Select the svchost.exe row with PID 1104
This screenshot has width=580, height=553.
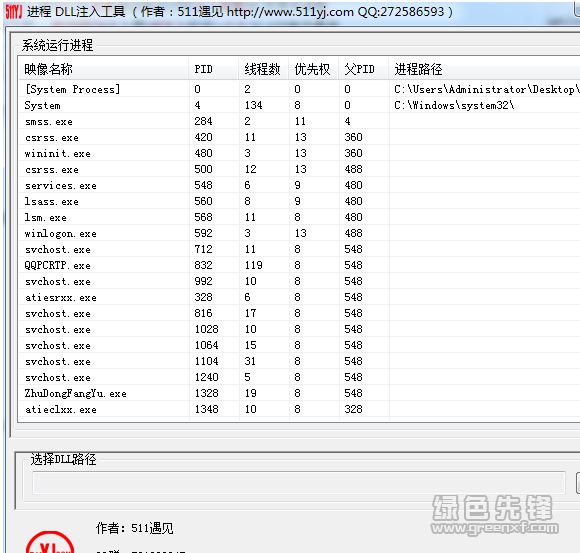[300, 361]
